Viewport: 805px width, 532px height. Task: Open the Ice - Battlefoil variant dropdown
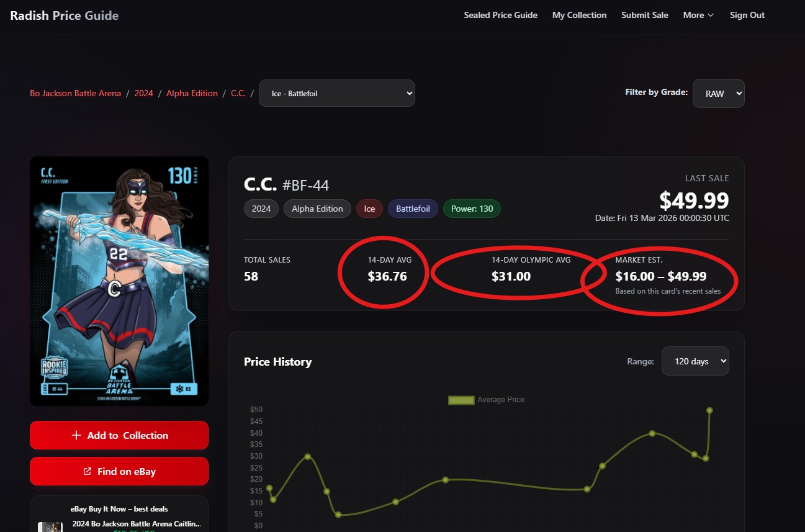coord(337,93)
